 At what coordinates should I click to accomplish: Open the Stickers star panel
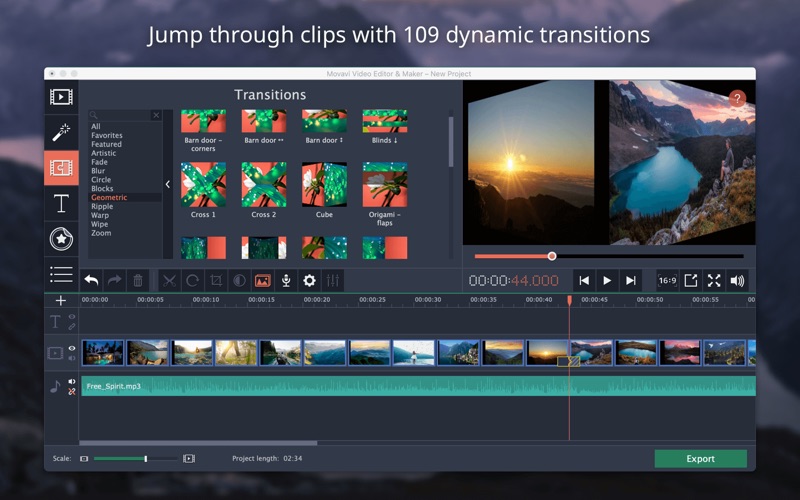(61, 239)
